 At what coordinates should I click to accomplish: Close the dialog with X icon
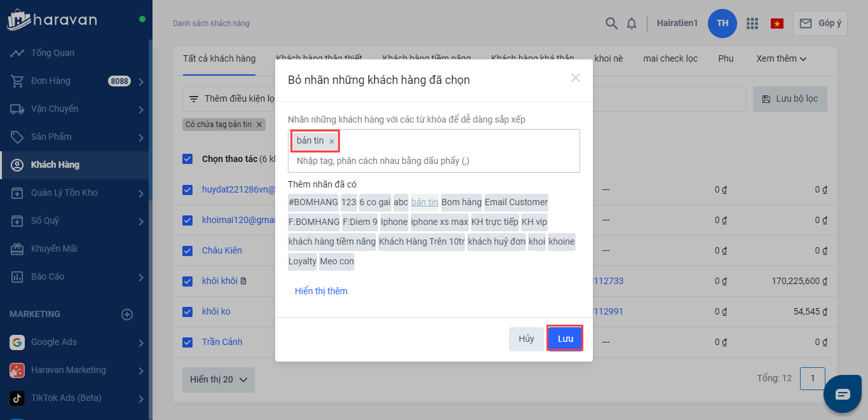[x=576, y=78]
